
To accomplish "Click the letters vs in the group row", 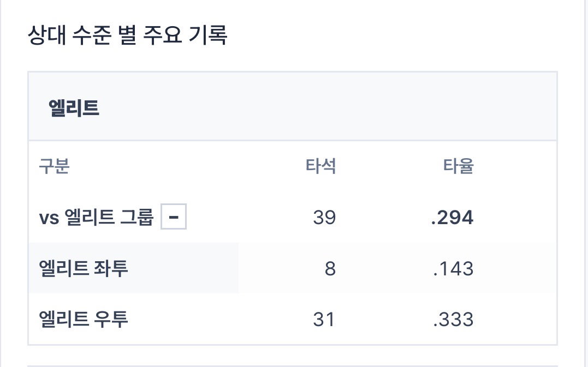I will pos(49,218).
